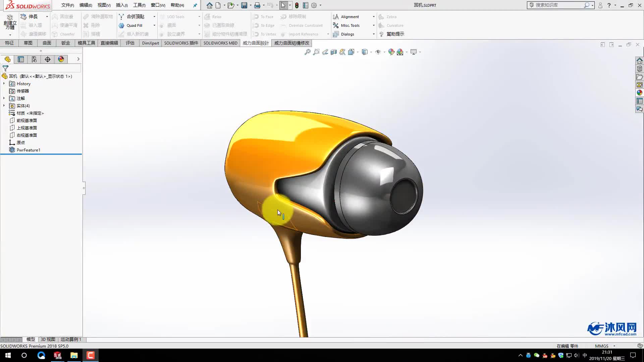Open the Dialogs tool
The width and height of the screenshot is (644, 362).
tap(343, 34)
